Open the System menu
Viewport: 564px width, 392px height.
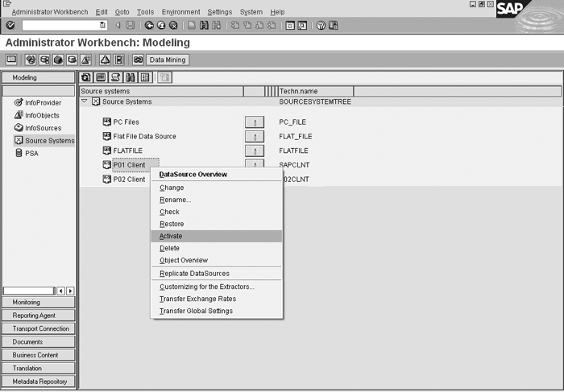[251, 12]
